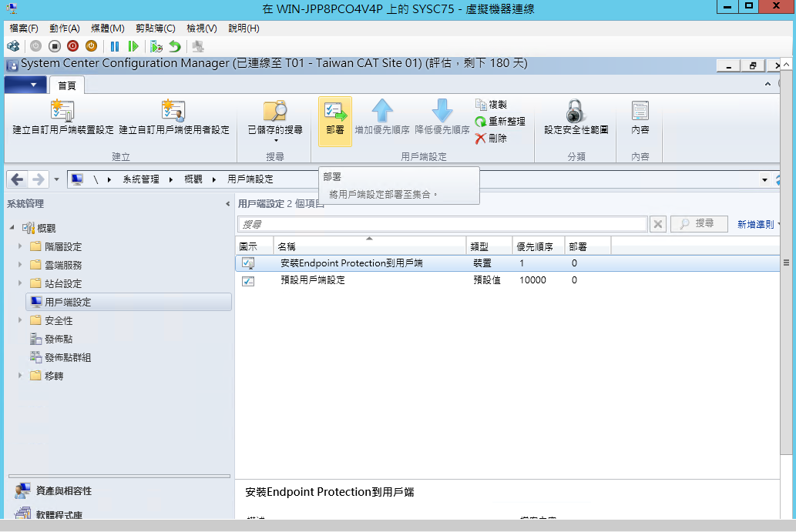This screenshot has height=532, width=796.
Task: Open the navigation history dropdown arrow
Action: (x=56, y=179)
